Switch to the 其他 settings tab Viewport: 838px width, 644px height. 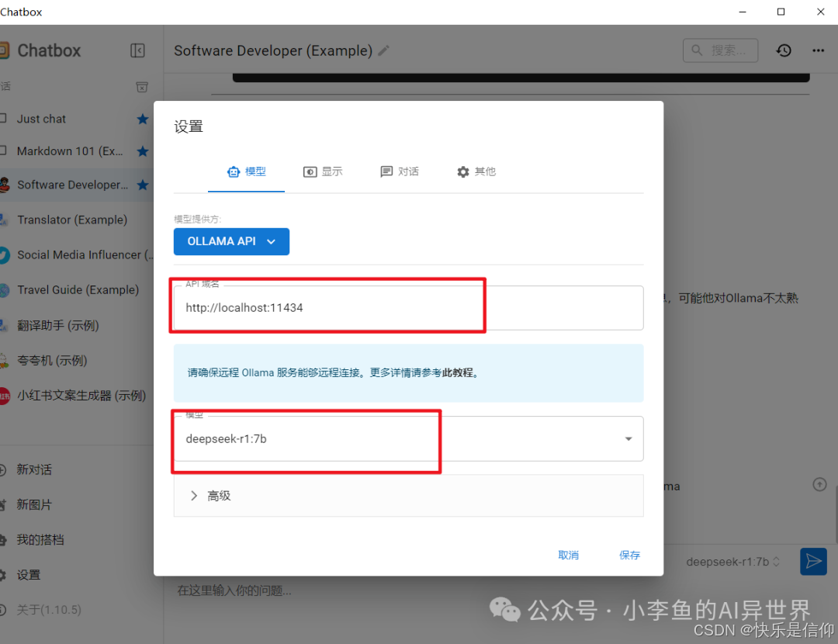coord(476,171)
